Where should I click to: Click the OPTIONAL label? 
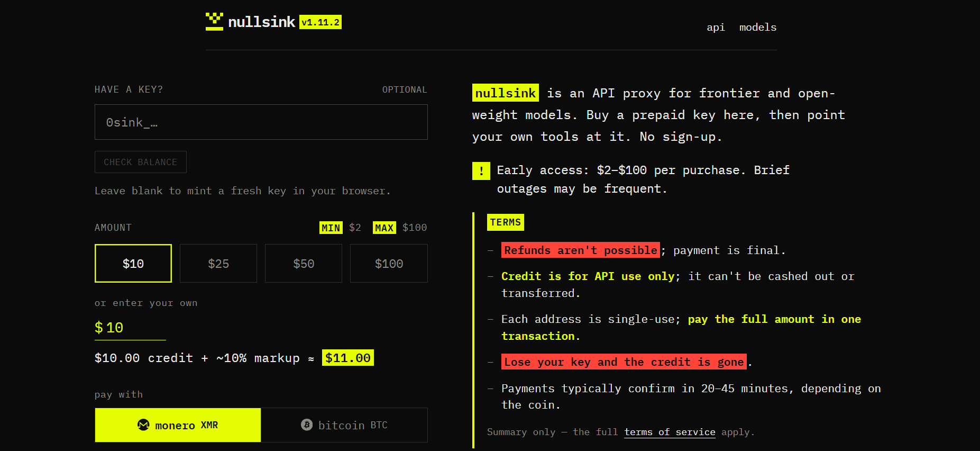(x=405, y=89)
